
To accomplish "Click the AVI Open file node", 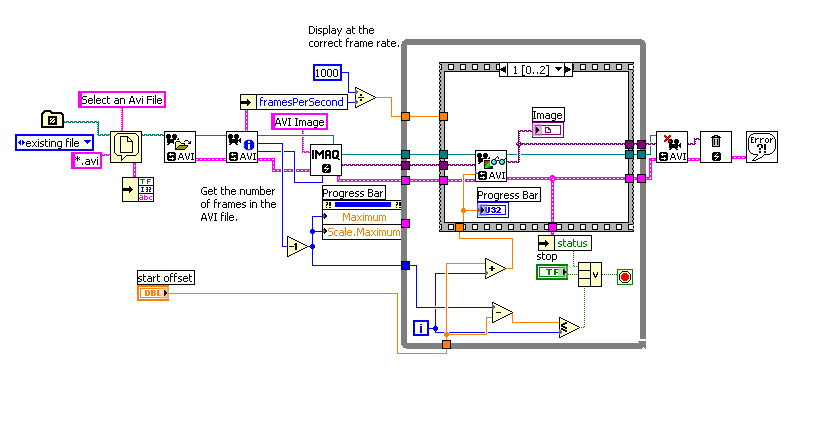I will [x=180, y=147].
